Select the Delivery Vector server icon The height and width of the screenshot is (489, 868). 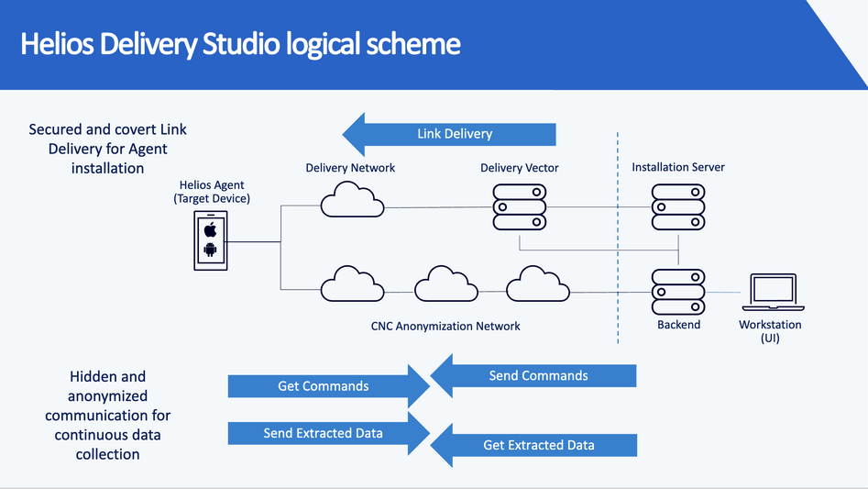519,207
